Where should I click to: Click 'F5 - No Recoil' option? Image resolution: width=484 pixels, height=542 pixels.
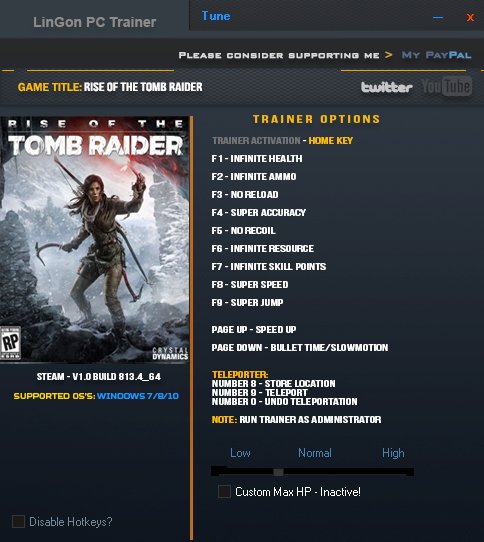pyautogui.click(x=243, y=231)
